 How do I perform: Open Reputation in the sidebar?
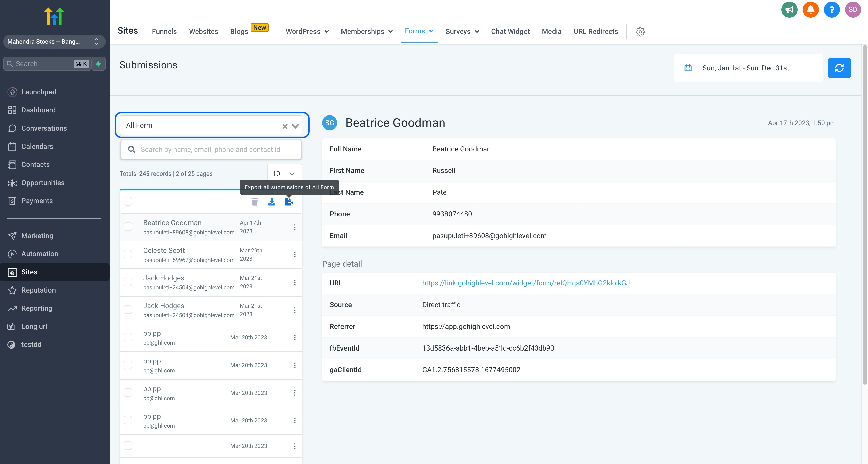38,290
